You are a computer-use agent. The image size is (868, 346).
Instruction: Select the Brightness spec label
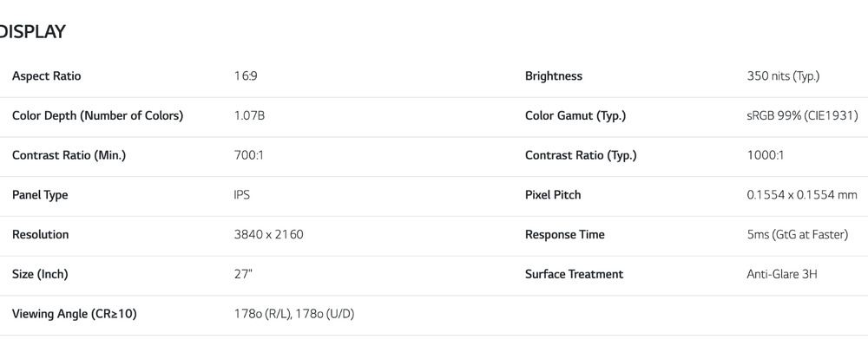(x=554, y=76)
